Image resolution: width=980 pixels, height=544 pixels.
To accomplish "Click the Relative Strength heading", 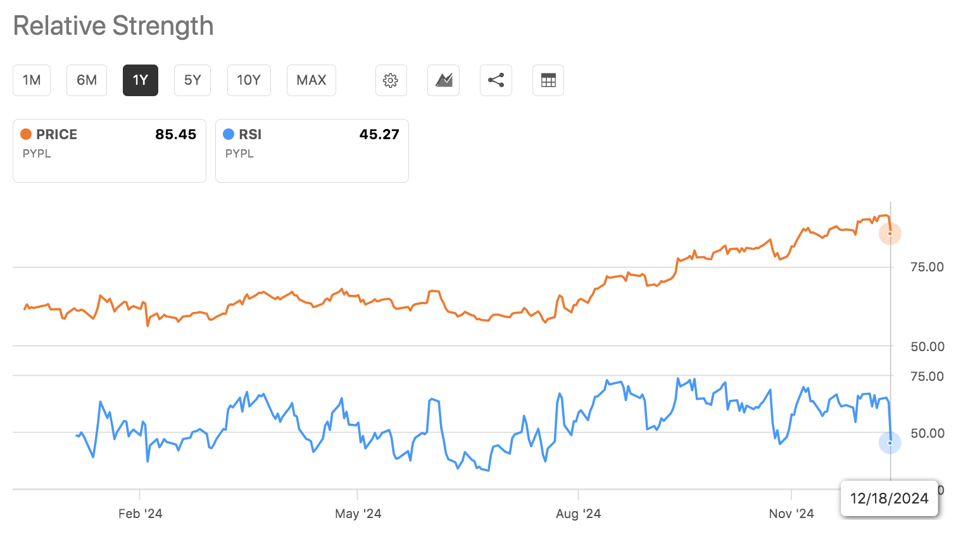I will pos(113,26).
